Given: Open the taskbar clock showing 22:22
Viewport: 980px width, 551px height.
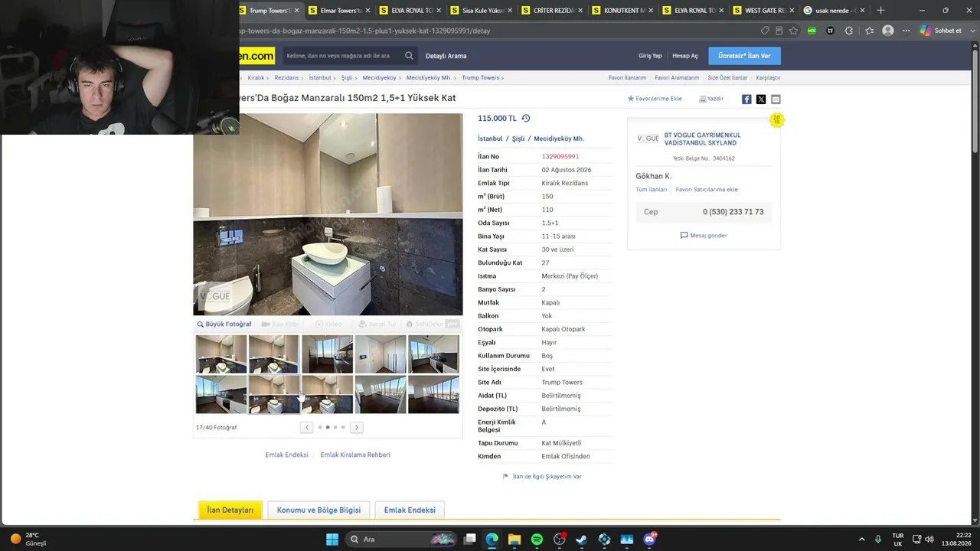Looking at the screenshot, I should [x=957, y=540].
